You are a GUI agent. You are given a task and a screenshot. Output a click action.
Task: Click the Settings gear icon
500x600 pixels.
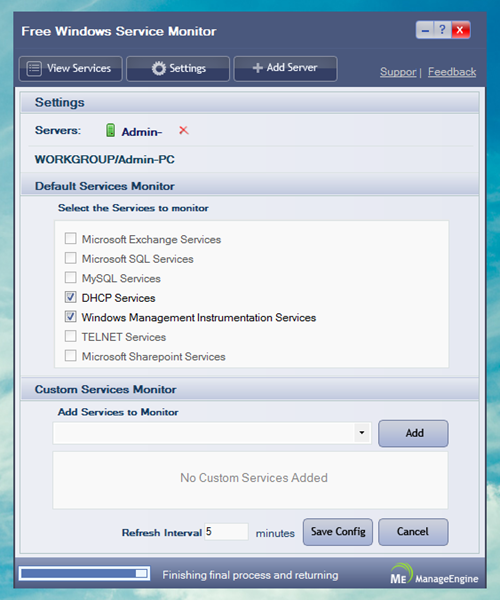point(158,68)
